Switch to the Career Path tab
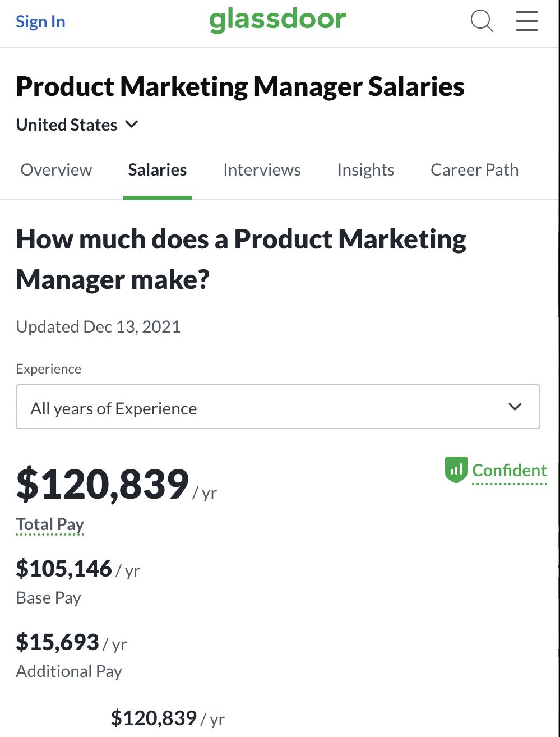 pos(474,170)
